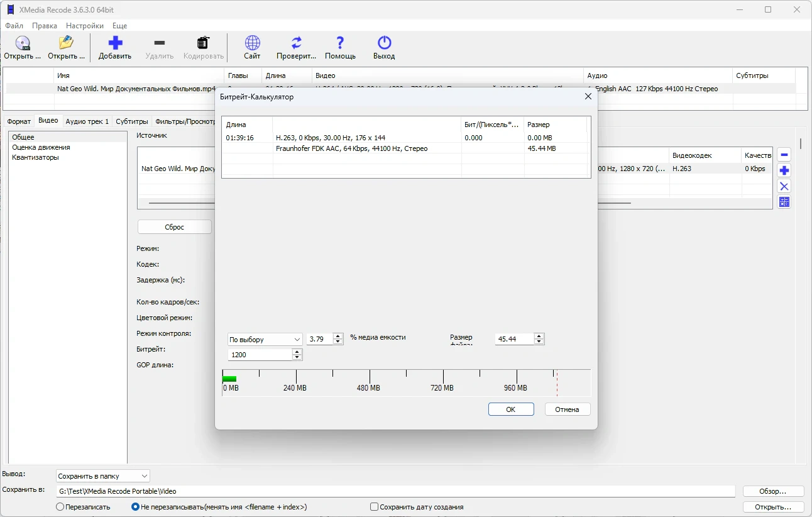Click the Выход power icon
812x517 pixels.
[384, 43]
